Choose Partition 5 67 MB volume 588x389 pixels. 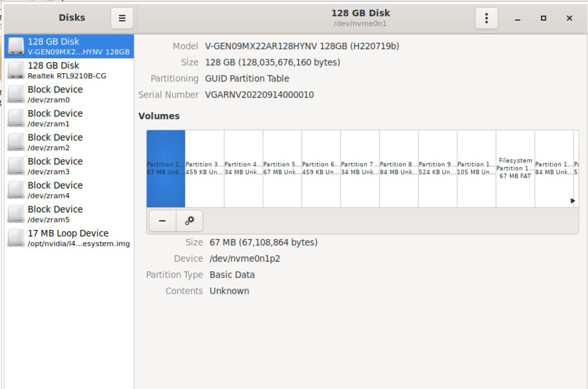coord(282,168)
